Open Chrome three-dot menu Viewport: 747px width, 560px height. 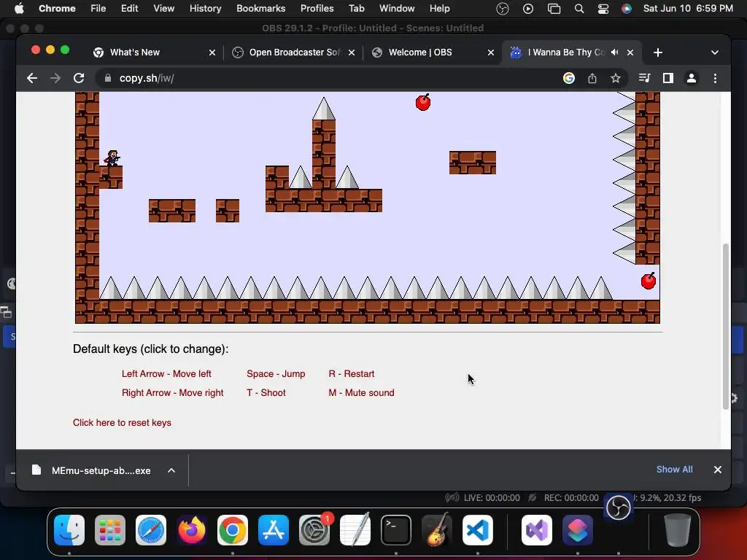coord(715,78)
